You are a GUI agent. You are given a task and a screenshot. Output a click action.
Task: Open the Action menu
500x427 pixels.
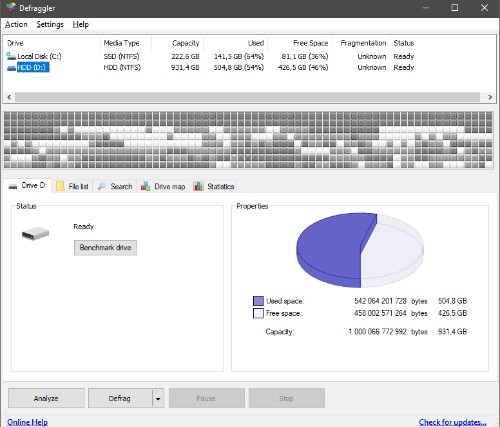click(x=16, y=25)
